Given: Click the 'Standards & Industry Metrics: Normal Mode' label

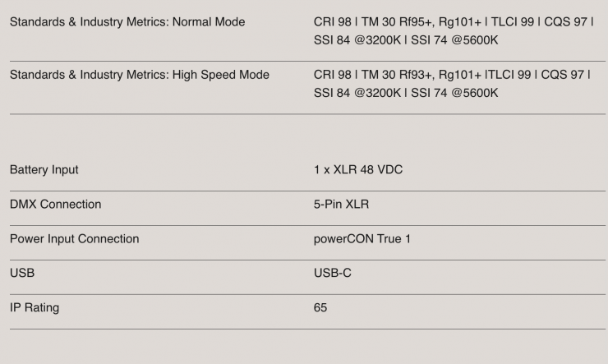Looking at the screenshot, I should 127,22.
